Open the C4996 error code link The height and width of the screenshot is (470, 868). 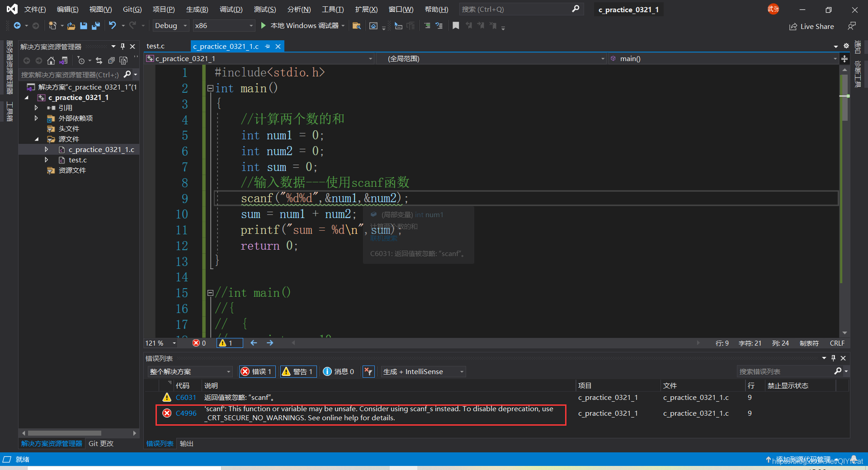pyautogui.click(x=186, y=413)
